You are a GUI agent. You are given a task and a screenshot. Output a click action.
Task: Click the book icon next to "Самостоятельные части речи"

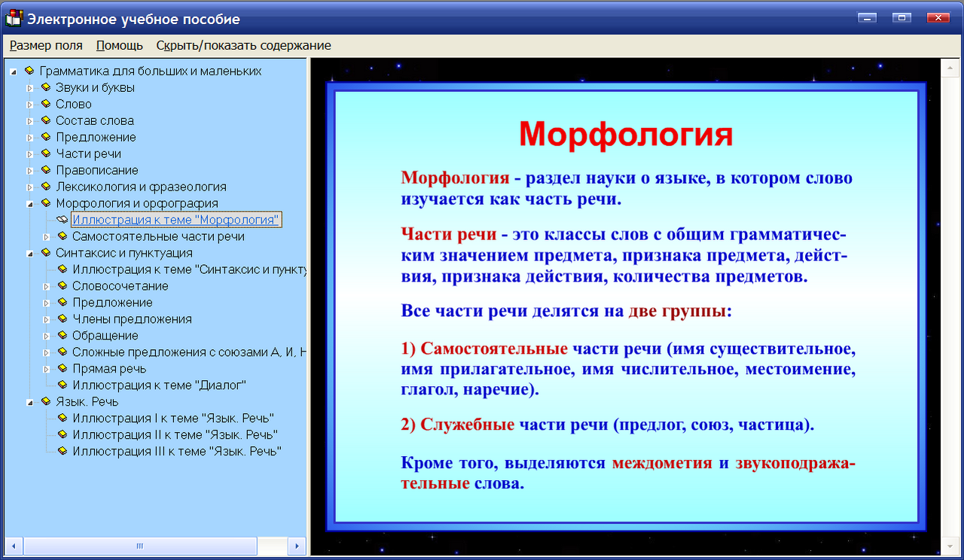(63, 236)
